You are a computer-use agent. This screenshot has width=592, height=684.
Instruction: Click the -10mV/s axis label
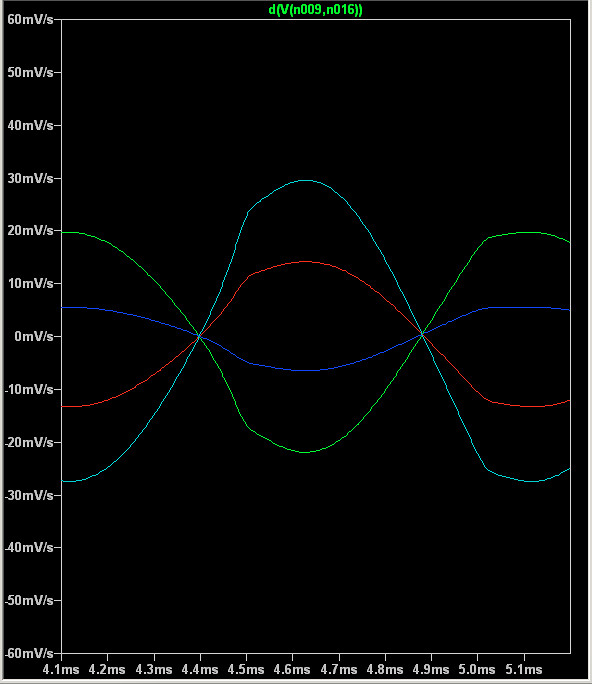(28, 389)
